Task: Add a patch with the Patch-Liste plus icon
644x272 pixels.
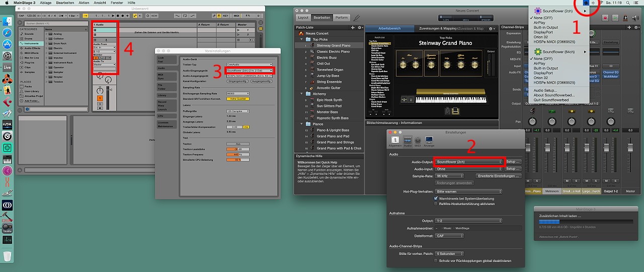Action: click(353, 27)
